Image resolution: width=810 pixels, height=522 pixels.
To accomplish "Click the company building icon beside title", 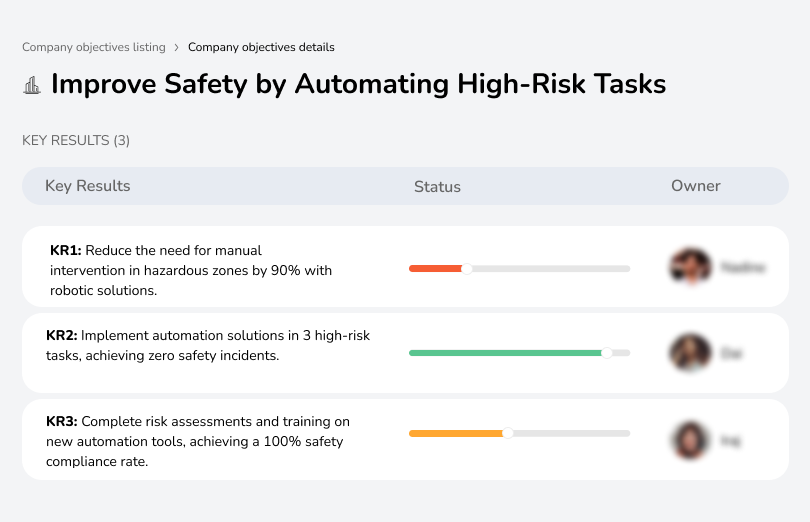I will coord(32,85).
